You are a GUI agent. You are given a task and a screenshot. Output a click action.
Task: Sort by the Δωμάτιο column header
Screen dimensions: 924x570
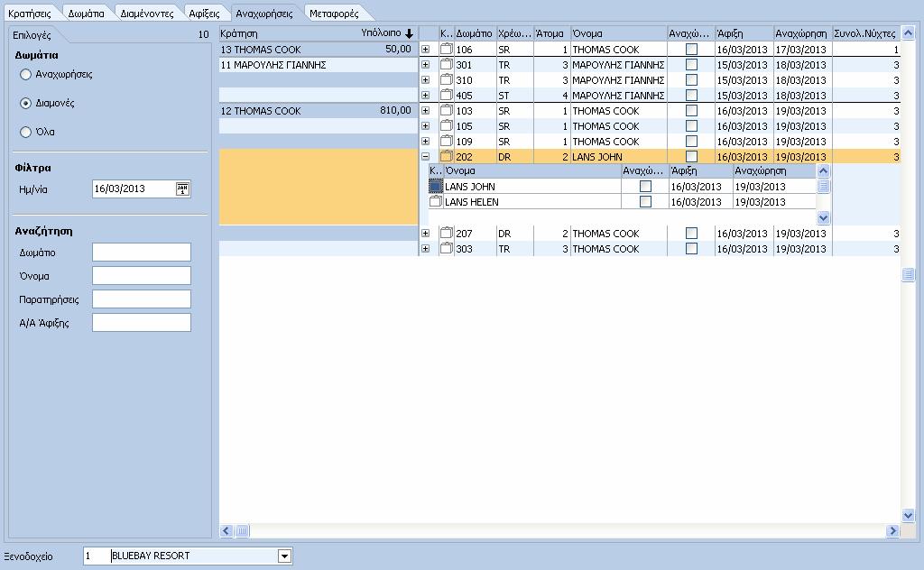(475, 33)
